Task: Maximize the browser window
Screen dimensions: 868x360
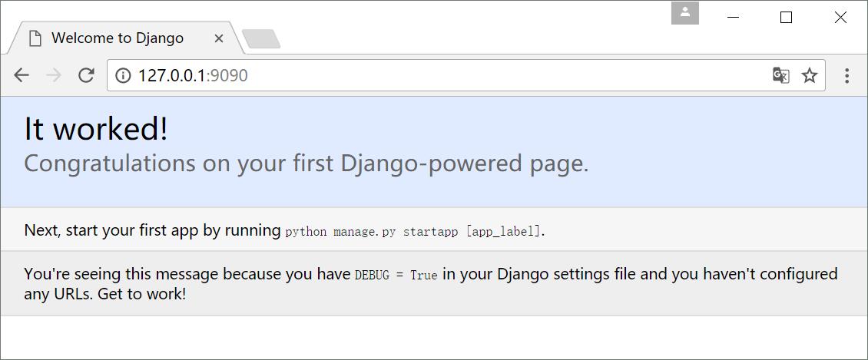Action: [786, 18]
